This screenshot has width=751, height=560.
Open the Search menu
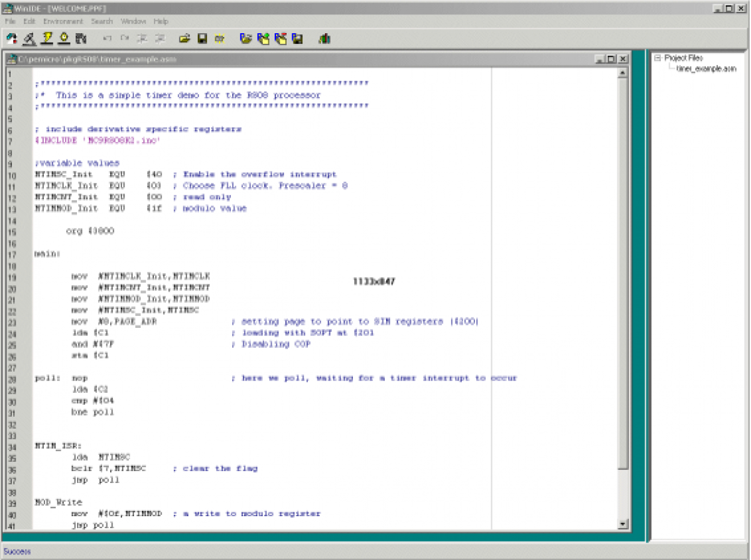tap(101, 21)
